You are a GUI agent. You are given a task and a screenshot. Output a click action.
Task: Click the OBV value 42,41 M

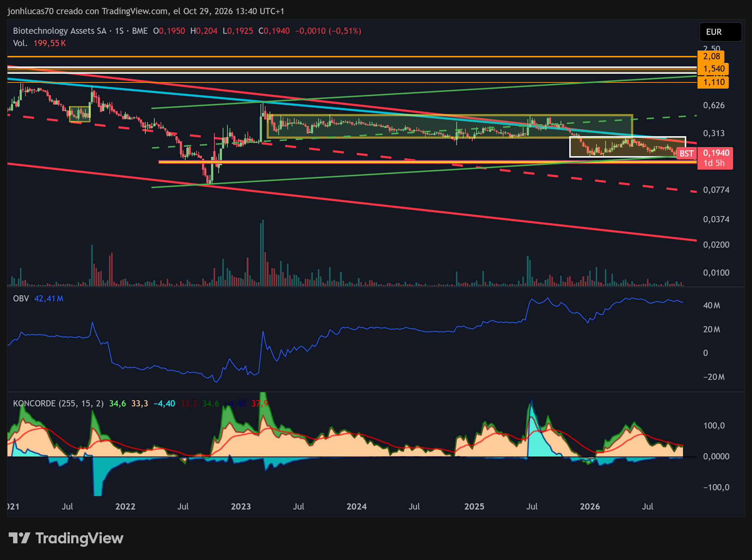tap(49, 299)
